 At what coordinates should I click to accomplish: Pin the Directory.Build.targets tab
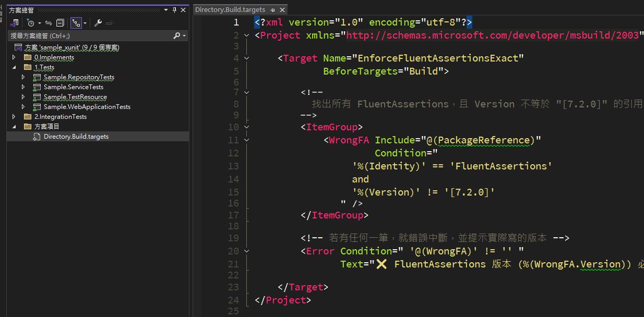coord(273,10)
